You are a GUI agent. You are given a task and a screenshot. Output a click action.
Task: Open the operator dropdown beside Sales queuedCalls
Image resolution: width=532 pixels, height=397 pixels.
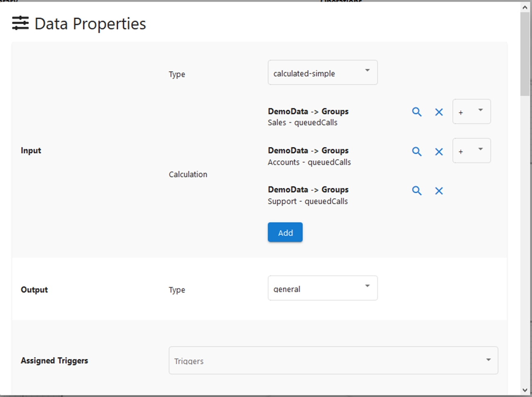471,111
